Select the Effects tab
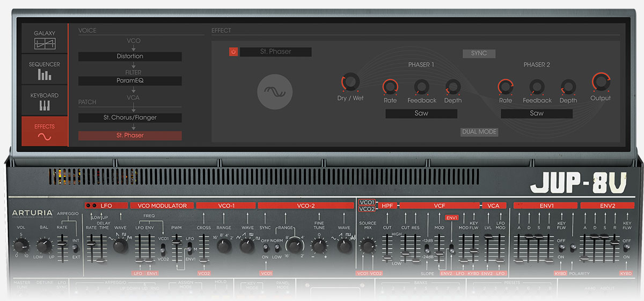Image resolution: width=644 pixels, height=301 pixels. [45, 131]
